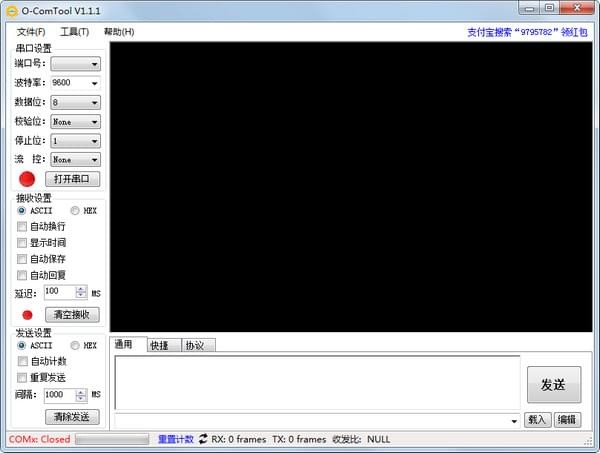Open the 端口号 port dropdown
600x453 pixels.
click(x=76, y=64)
